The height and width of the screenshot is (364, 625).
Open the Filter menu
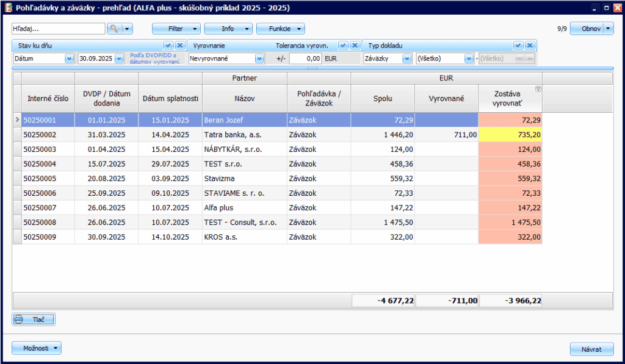click(x=176, y=29)
